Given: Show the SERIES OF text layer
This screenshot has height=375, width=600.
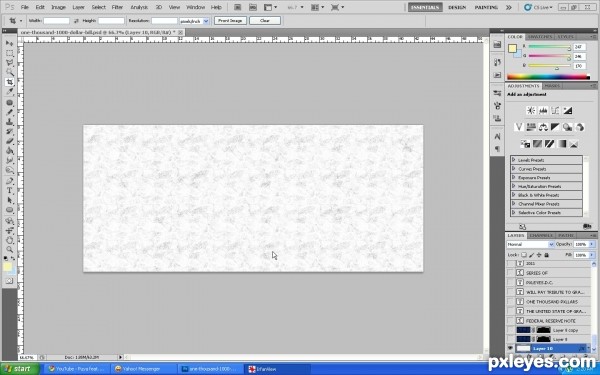Looking at the screenshot, I should (510, 273).
